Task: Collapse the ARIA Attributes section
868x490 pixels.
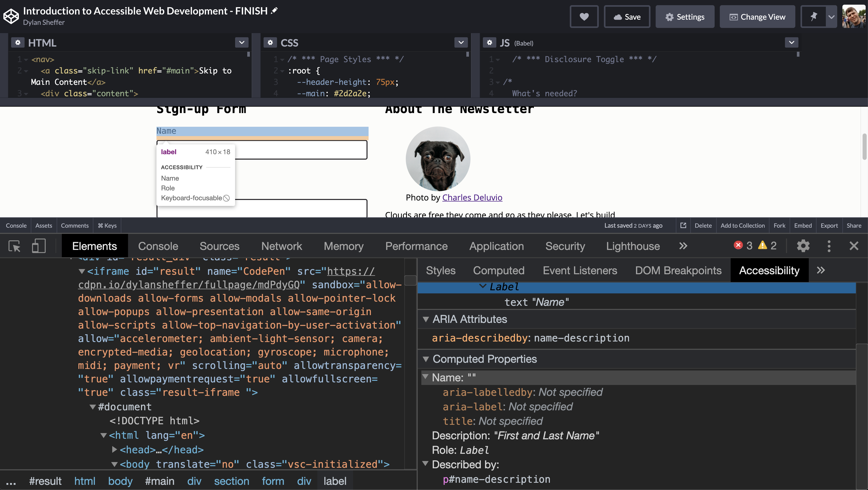Action: pyautogui.click(x=426, y=319)
